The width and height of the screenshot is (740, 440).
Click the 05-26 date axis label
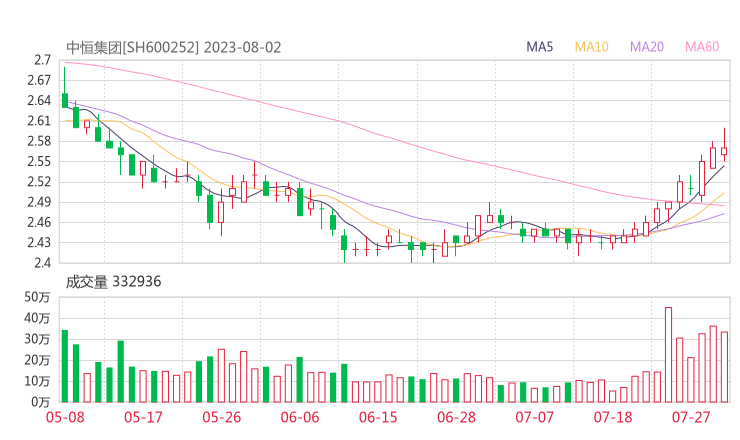[x=222, y=417]
